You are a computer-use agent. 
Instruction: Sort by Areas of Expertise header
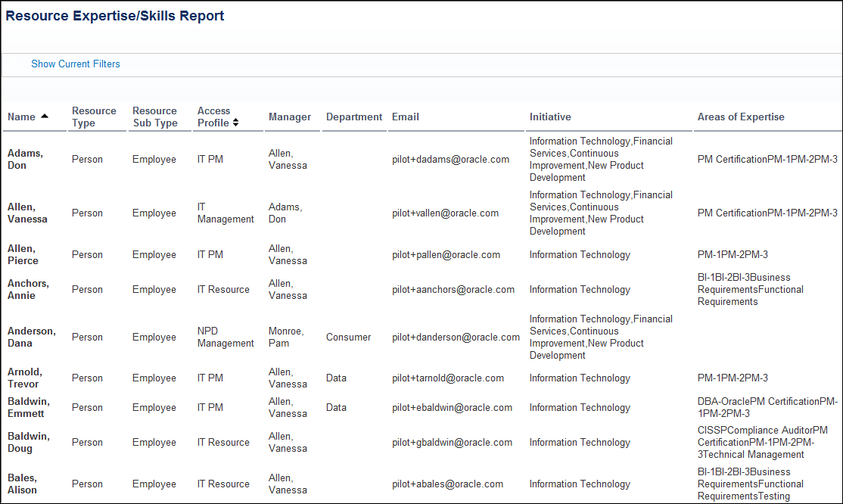pyautogui.click(x=741, y=117)
